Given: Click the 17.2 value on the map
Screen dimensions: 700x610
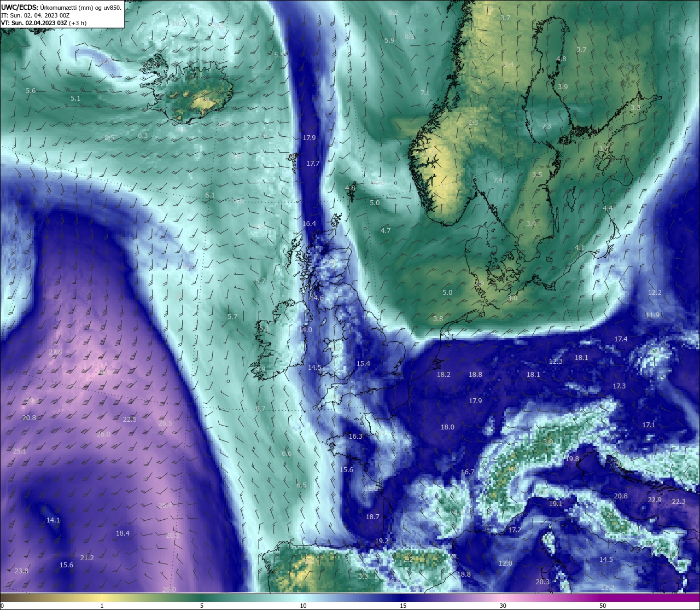Looking at the screenshot, I should pos(515,530).
